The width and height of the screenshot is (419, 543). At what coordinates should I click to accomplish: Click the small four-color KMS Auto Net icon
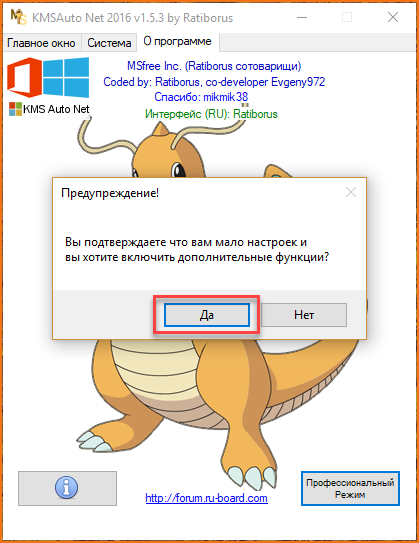tap(15, 109)
